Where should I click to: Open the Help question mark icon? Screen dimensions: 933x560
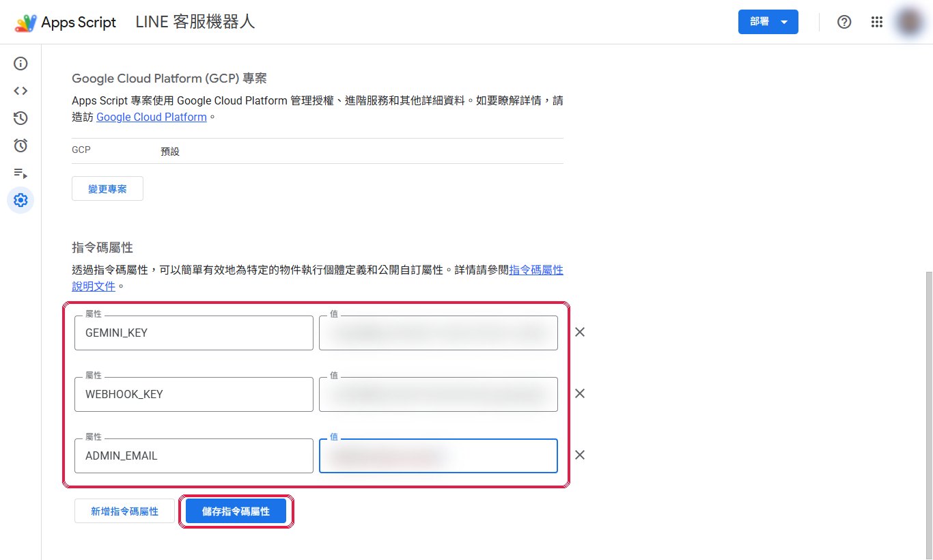click(844, 22)
